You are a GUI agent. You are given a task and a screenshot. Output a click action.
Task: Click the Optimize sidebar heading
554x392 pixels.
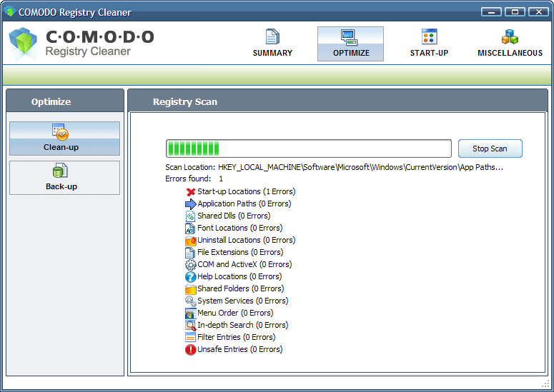pyautogui.click(x=51, y=101)
